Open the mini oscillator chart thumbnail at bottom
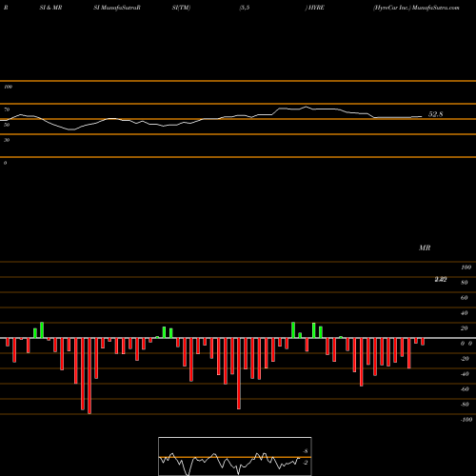This screenshot has height=476, width=476. tap(235, 456)
